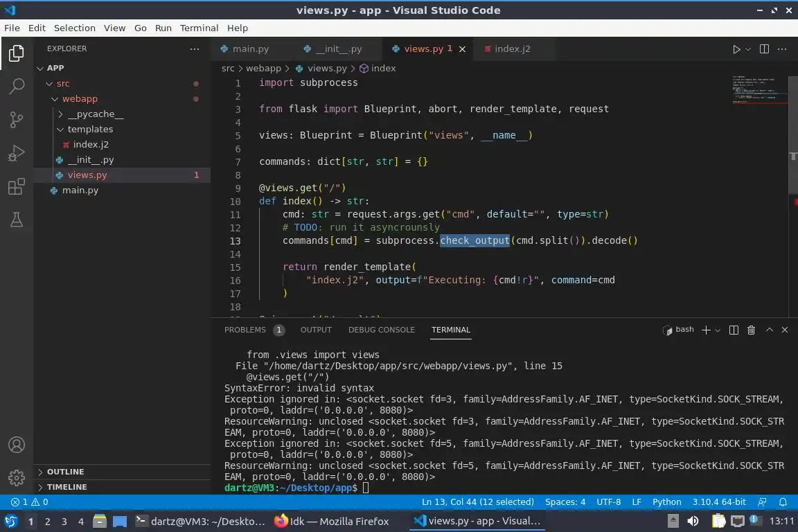The width and height of the screenshot is (798, 532).
Task: Open Explorer views and more actions ellipsis
Action: pyautogui.click(x=195, y=49)
